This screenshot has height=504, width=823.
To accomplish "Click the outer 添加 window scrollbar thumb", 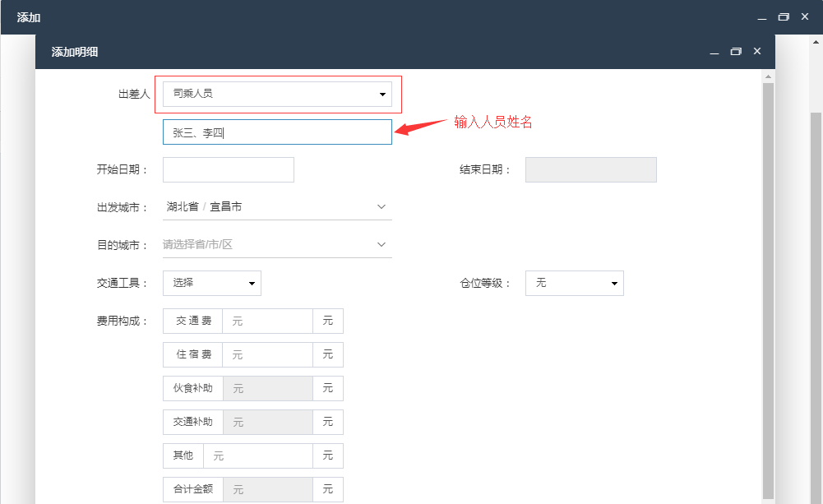I will pos(816,308).
